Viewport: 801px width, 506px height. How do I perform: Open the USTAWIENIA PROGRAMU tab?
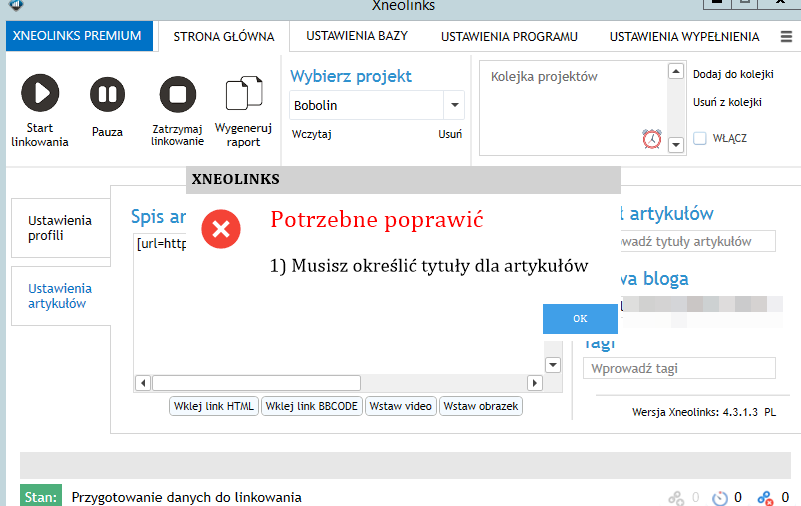[x=510, y=37]
